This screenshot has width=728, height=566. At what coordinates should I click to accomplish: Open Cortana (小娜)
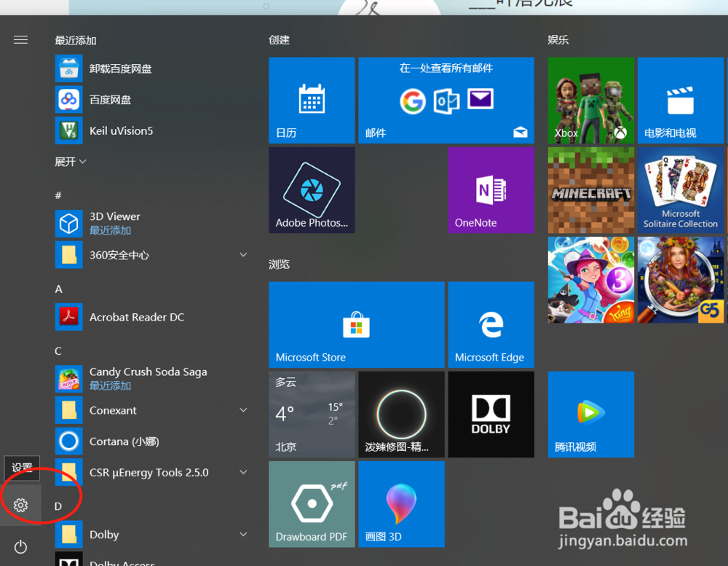click(151, 441)
